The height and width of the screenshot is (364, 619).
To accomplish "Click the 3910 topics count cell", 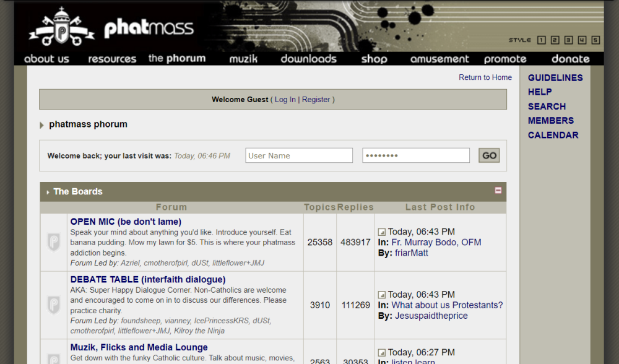I will [320, 305].
